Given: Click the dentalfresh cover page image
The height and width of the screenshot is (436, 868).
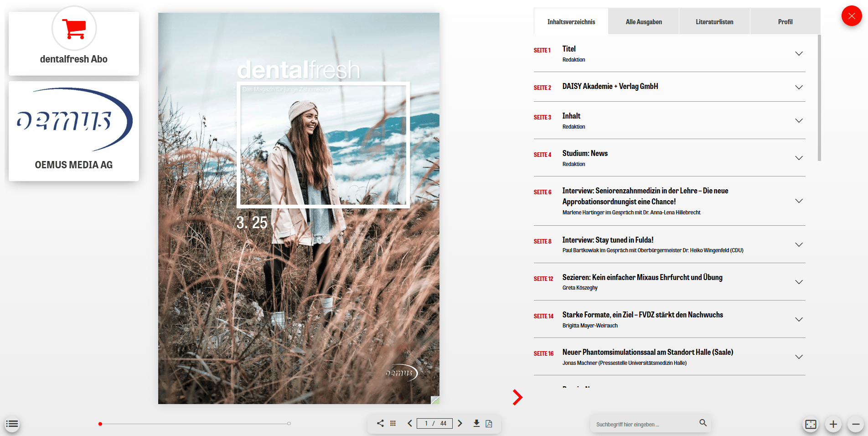Looking at the screenshot, I should click(299, 208).
